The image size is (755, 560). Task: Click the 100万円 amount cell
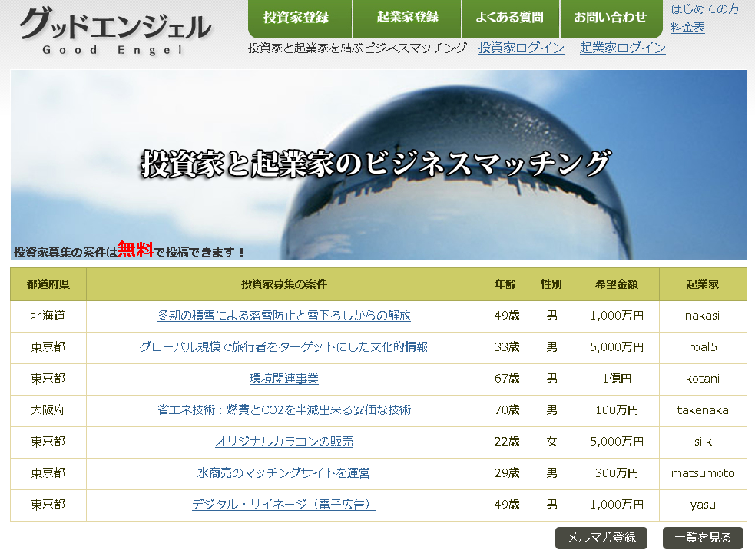[617, 409]
